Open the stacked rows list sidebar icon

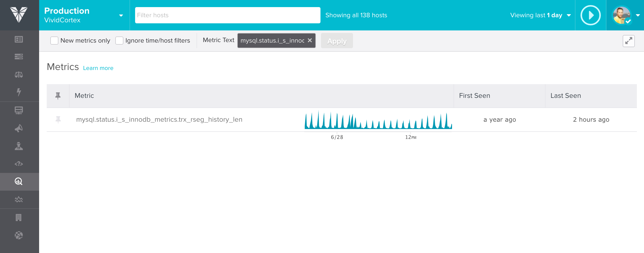click(x=19, y=57)
